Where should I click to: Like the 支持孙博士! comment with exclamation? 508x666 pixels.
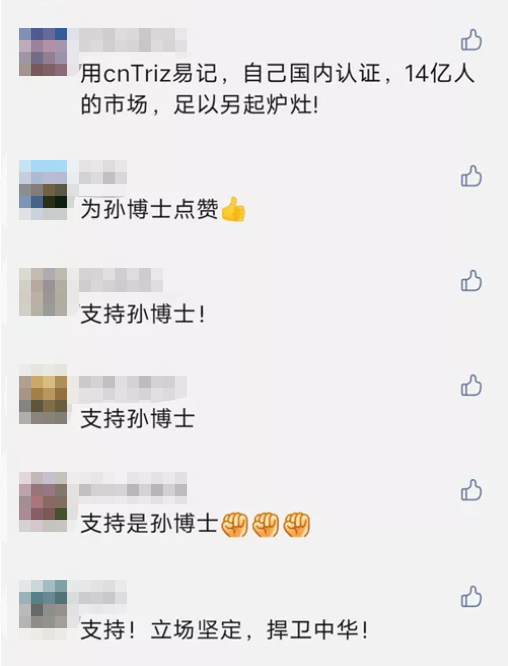(x=471, y=280)
